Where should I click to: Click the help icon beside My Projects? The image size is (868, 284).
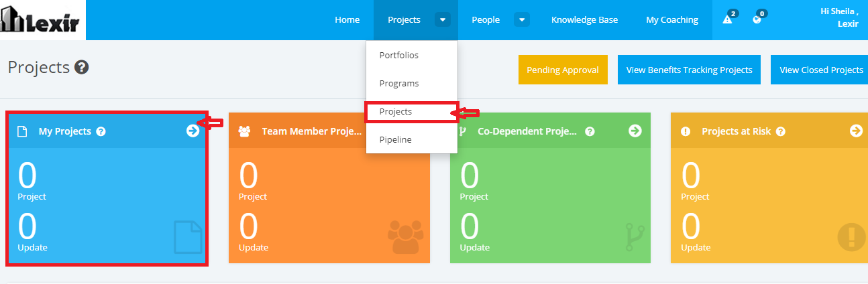(x=101, y=131)
